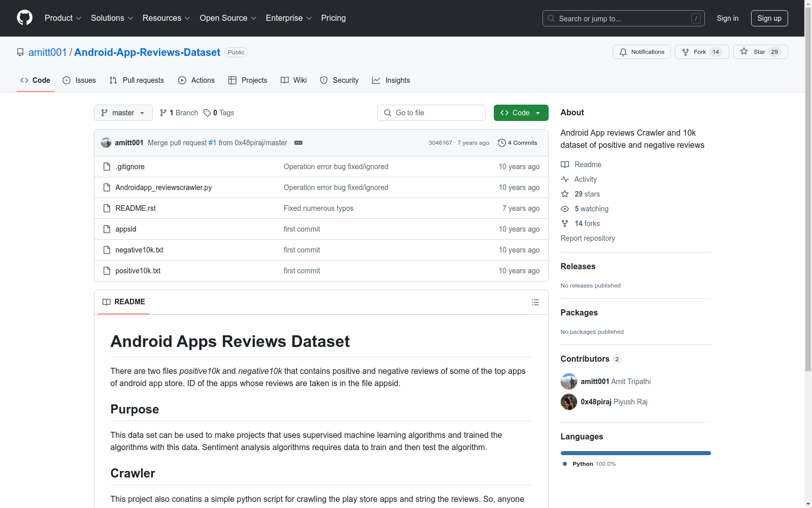Open positive10k.txt file
Image resolution: width=812 pixels, height=508 pixels.
(x=138, y=271)
